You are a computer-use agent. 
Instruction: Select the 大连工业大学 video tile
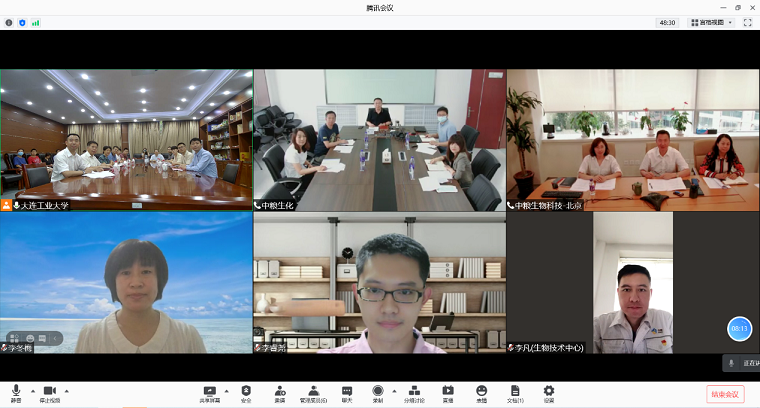[x=126, y=139]
